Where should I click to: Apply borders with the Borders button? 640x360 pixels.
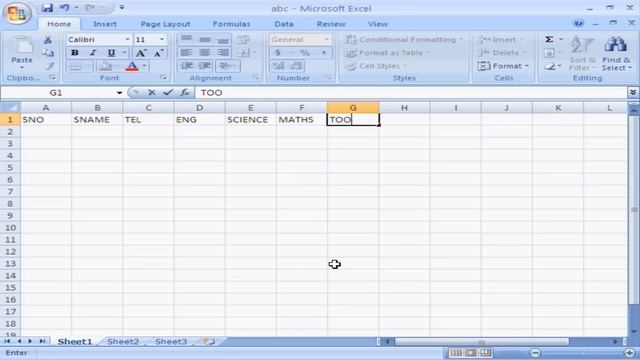76,66
